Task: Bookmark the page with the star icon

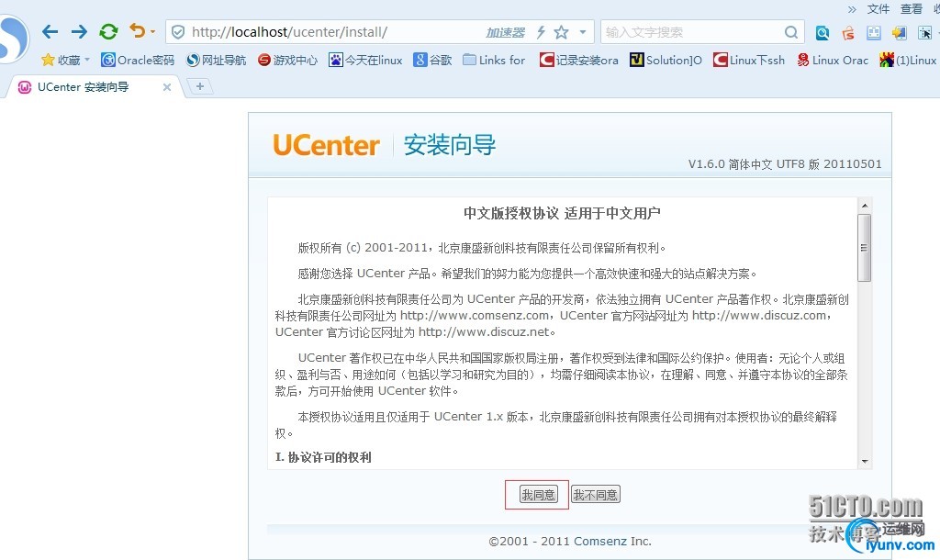Action: tap(561, 32)
